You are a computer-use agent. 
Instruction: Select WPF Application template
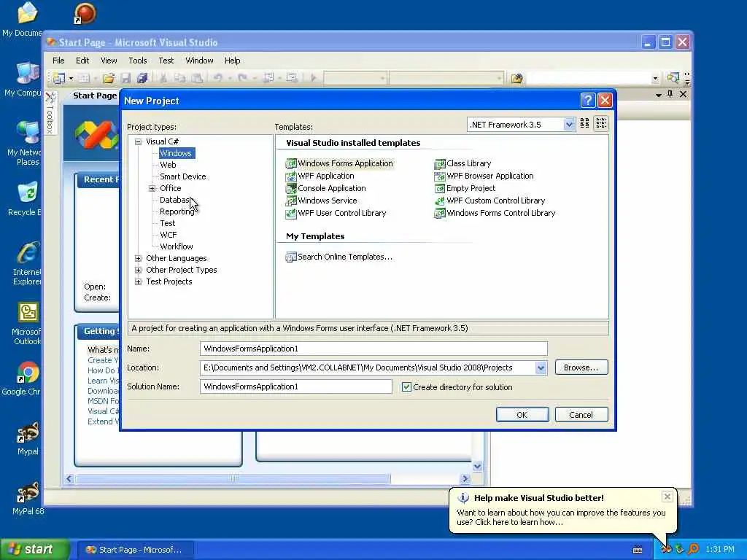coord(320,176)
